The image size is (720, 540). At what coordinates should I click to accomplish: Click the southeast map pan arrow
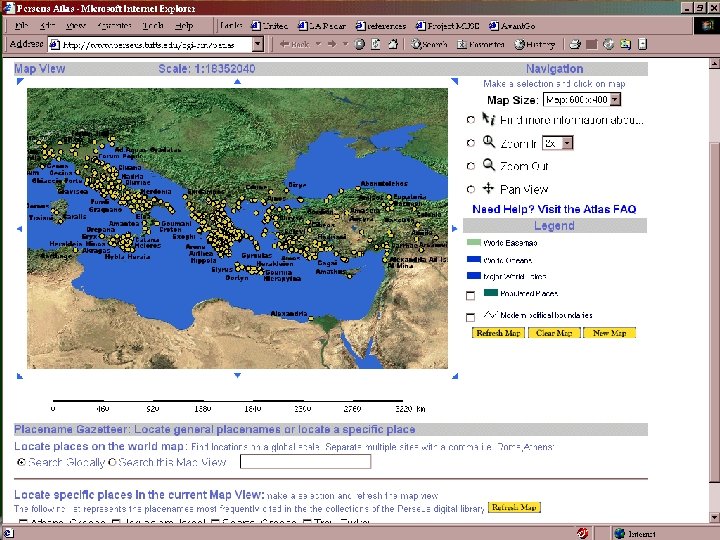point(455,376)
